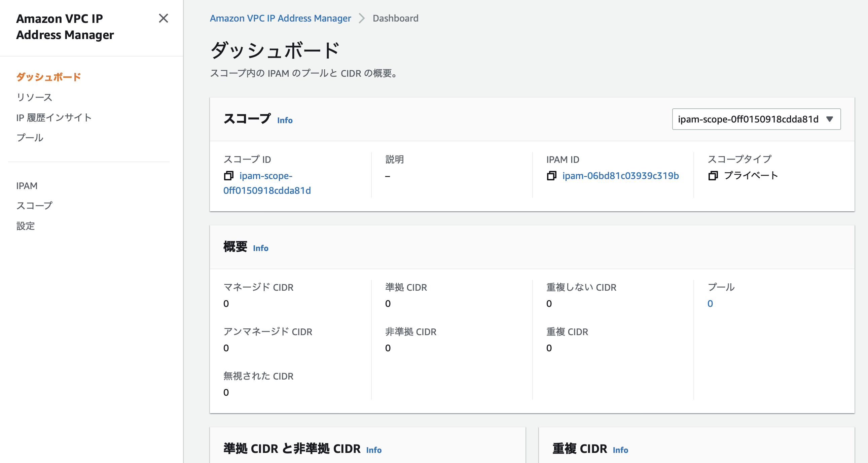
Task: Copy the scope ID using its copy icon
Action: coord(229,176)
